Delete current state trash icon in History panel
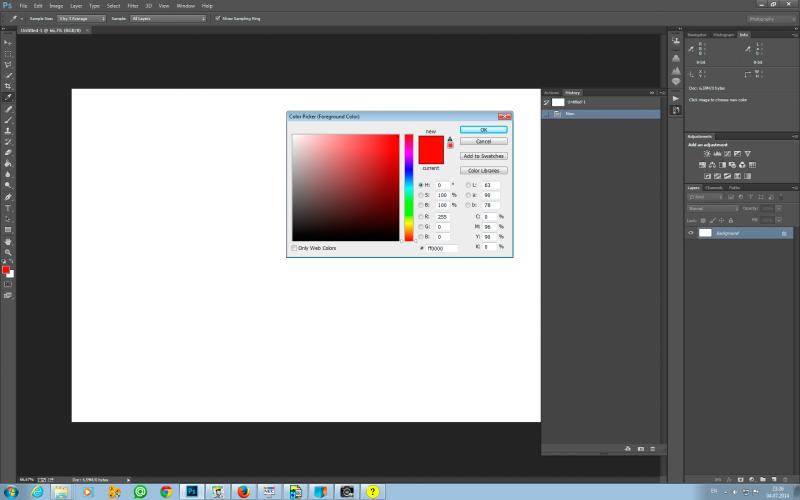Screen dimensions: 800x500 pyautogui.click(x=653, y=449)
